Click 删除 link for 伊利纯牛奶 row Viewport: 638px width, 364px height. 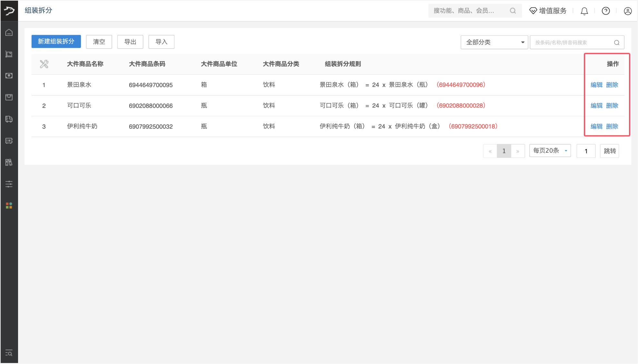click(x=612, y=127)
